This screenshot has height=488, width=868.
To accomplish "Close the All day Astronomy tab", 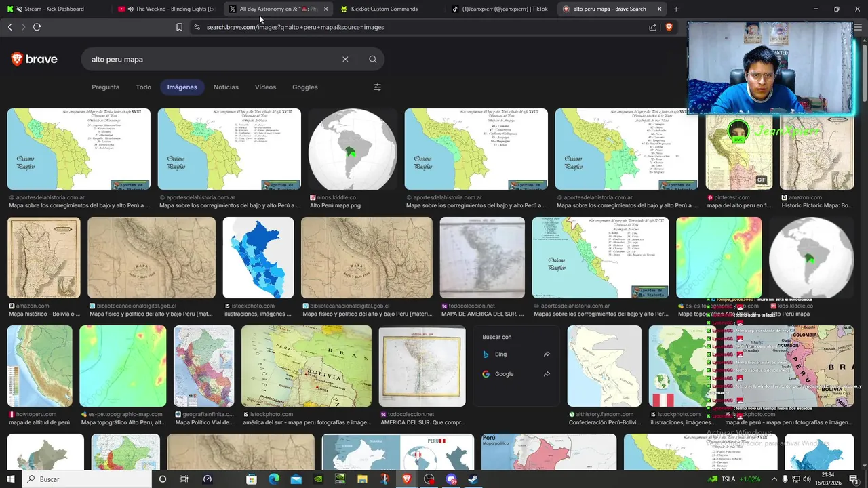I will click(325, 9).
